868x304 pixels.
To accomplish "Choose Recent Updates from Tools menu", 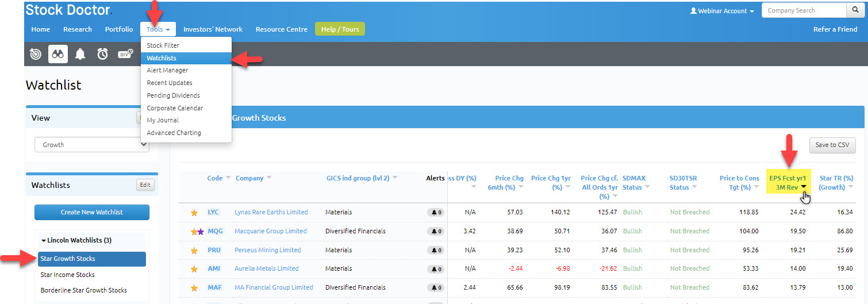I will click(186, 83).
